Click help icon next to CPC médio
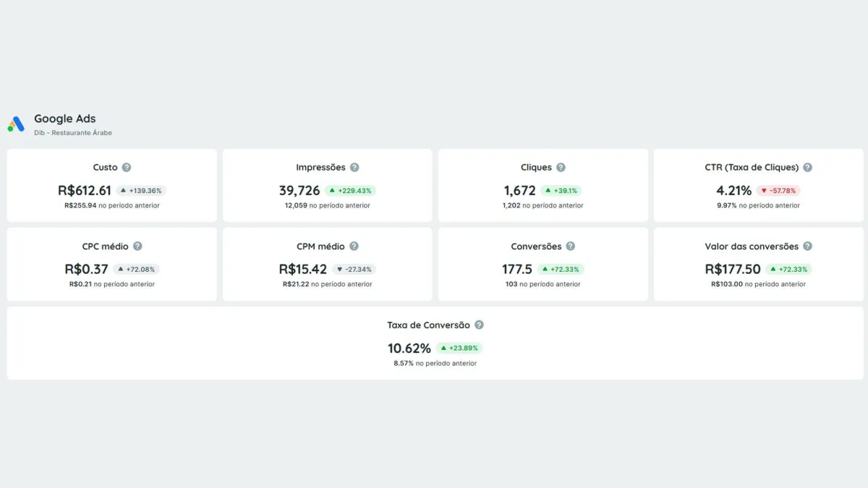Image resolution: width=868 pixels, height=488 pixels. [x=137, y=246]
